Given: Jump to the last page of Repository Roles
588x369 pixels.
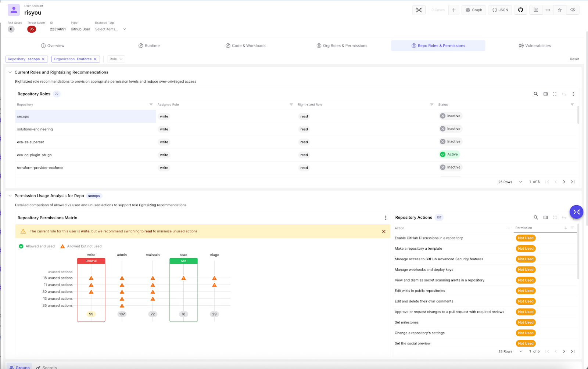Looking at the screenshot, I should pos(573,182).
